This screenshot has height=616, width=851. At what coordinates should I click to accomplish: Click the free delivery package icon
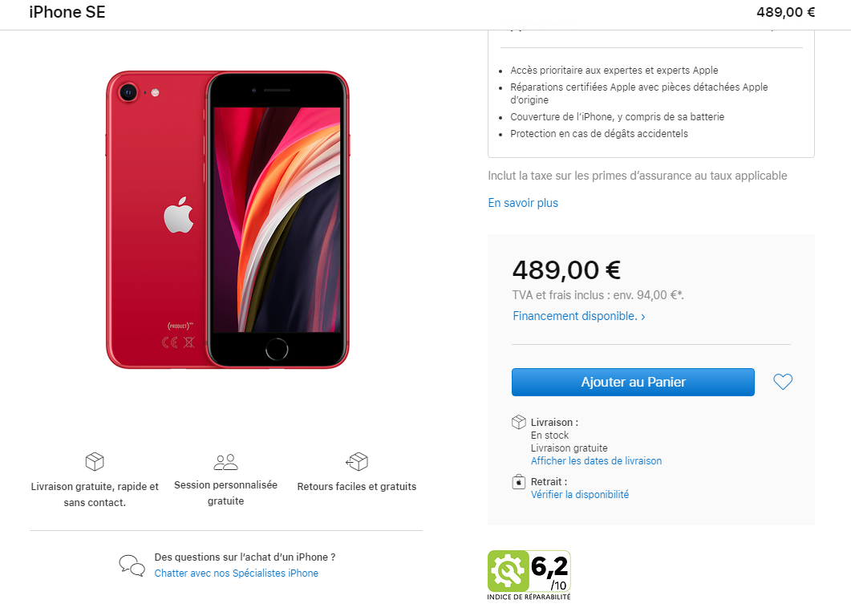click(95, 461)
